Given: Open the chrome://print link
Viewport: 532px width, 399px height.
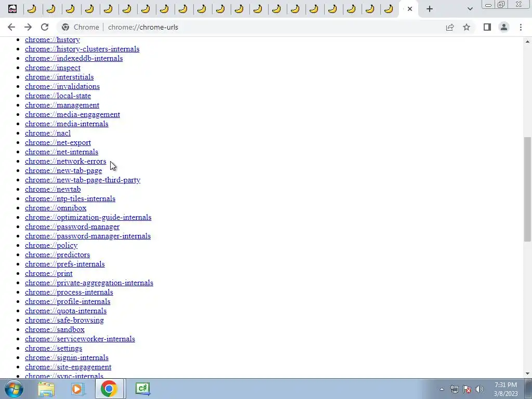Looking at the screenshot, I should [x=48, y=273].
